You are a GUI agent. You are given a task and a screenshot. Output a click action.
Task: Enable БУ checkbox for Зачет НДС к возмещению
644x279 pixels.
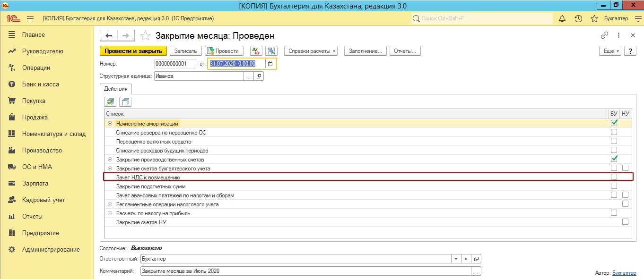click(x=614, y=177)
